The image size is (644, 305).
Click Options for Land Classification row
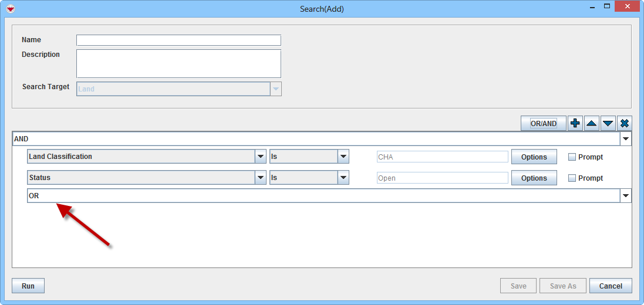[534, 157]
